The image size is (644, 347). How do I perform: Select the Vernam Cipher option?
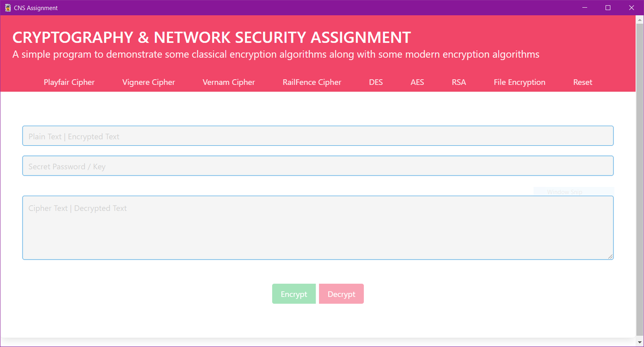tap(229, 82)
